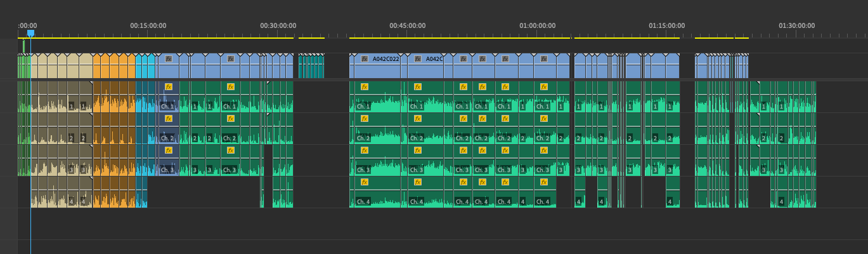Select the A042C022 video clip
This screenshot has height=254, width=868.
[387, 67]
